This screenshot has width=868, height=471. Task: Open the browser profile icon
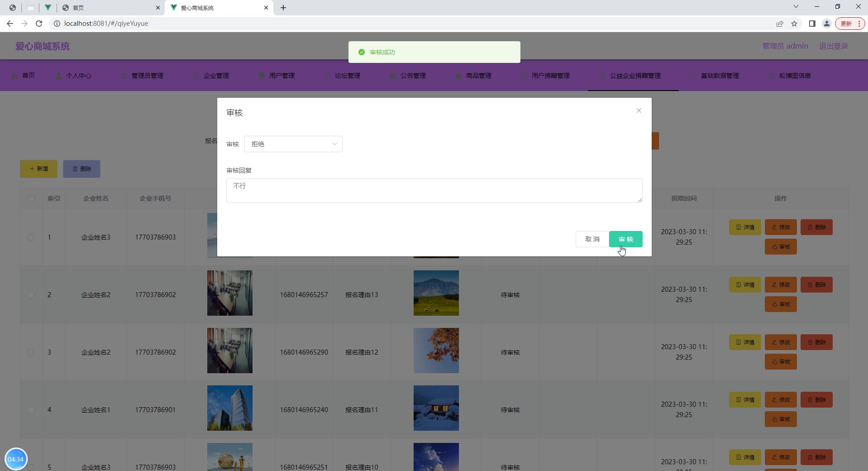coord(827,24)
